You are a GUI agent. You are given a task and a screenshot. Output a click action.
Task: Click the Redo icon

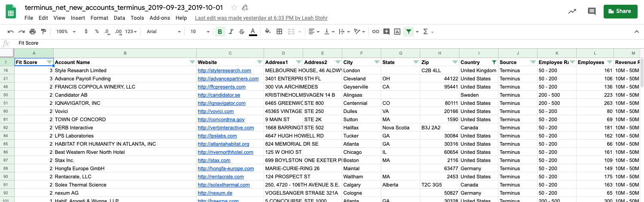pyautogui.click(x=21, y=31)
